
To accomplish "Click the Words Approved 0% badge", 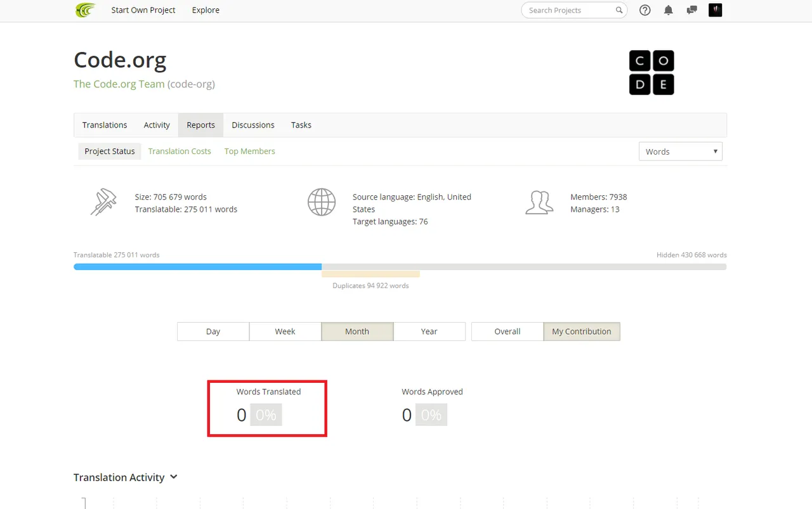I will pos(431,415).
